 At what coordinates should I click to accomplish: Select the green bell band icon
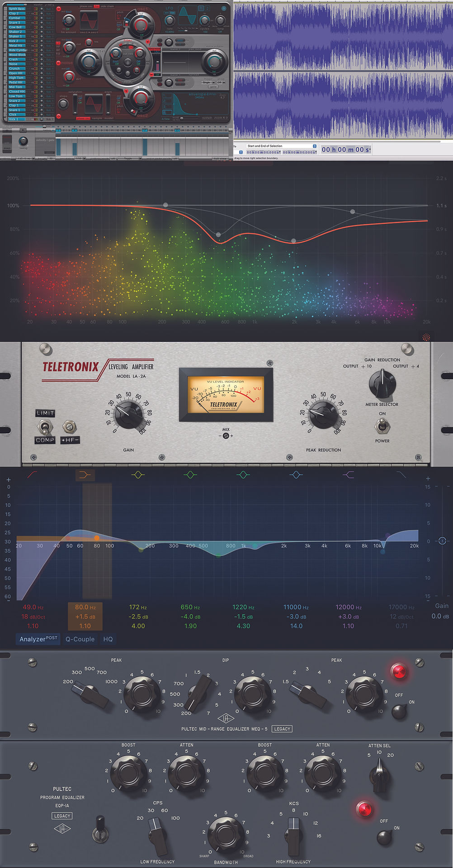(190, 475)
